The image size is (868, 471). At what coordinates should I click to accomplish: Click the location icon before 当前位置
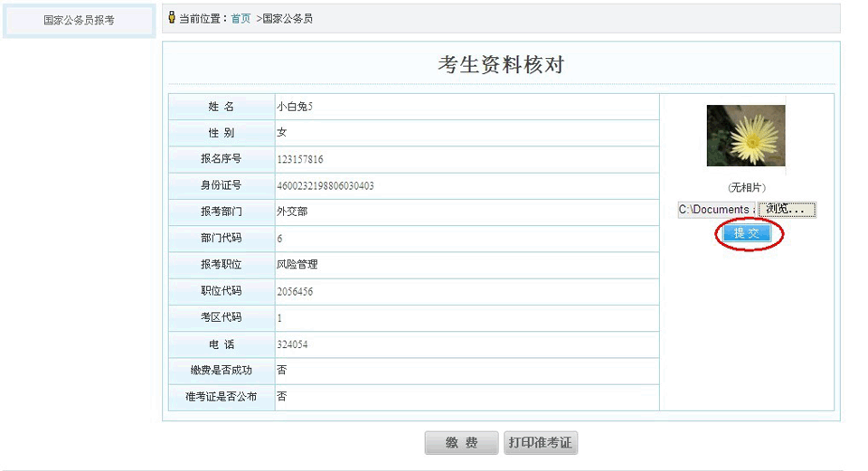pyautogui.click(x=172, y=17)
